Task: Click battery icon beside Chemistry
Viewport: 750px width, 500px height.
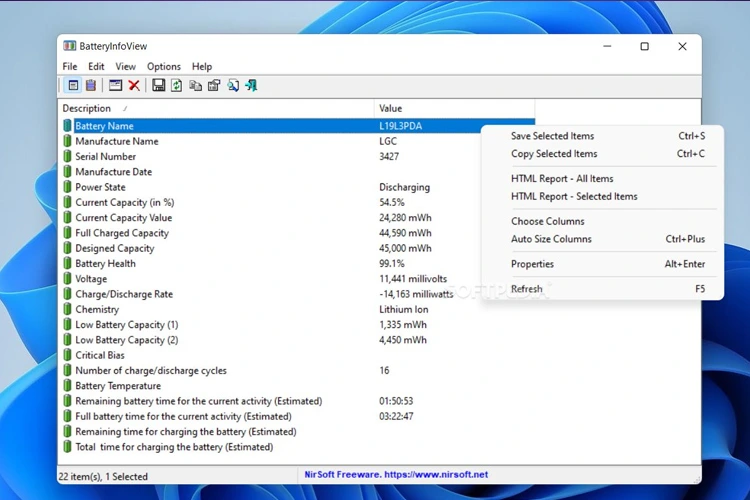Action: click(x=67, y=310)
